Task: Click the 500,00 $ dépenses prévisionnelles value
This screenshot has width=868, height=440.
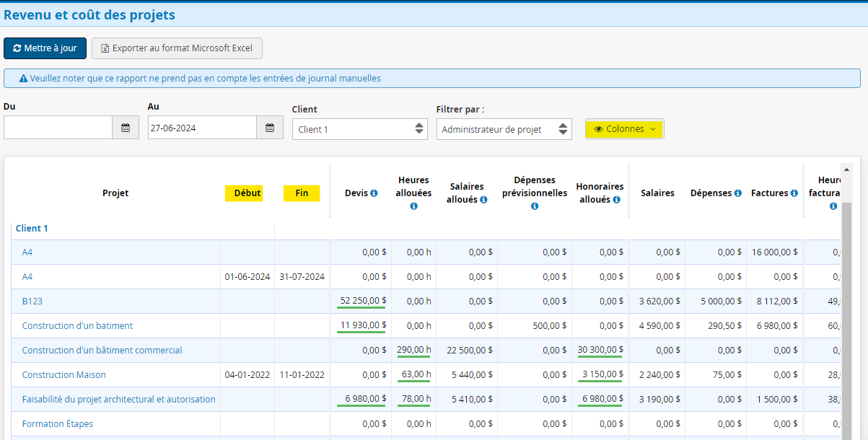Action: [x=548, y=326]
